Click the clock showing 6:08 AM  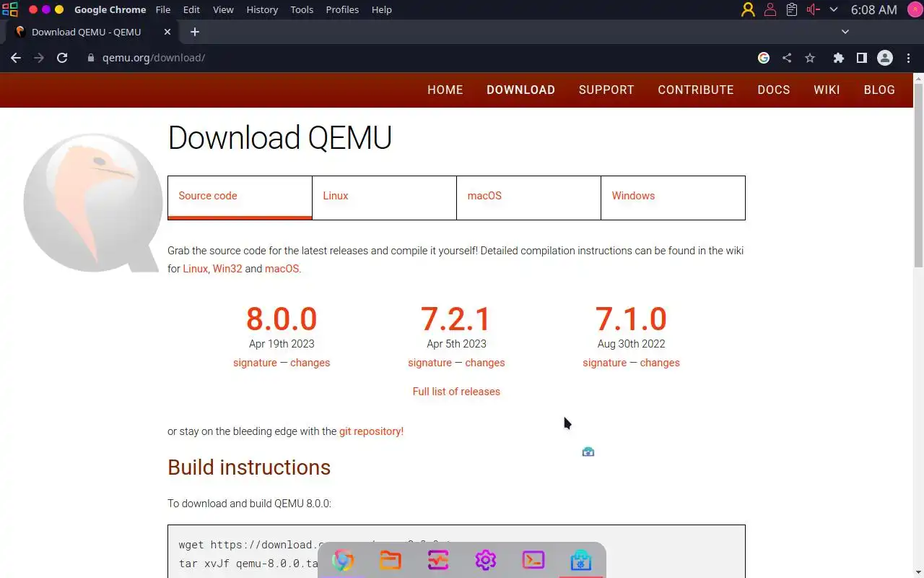pos(873,9)
